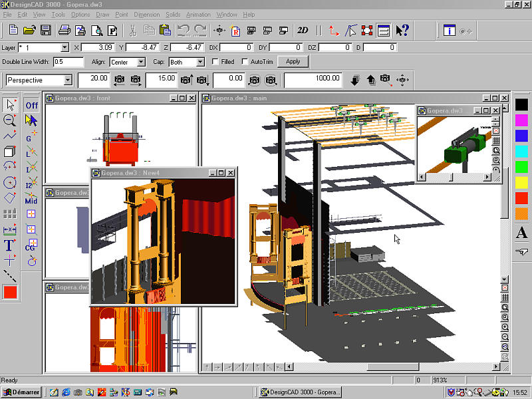The image size is (532, 399).
Task: Expand the Align dropdown
Action: pyautogui.click(x=141, y=62)
